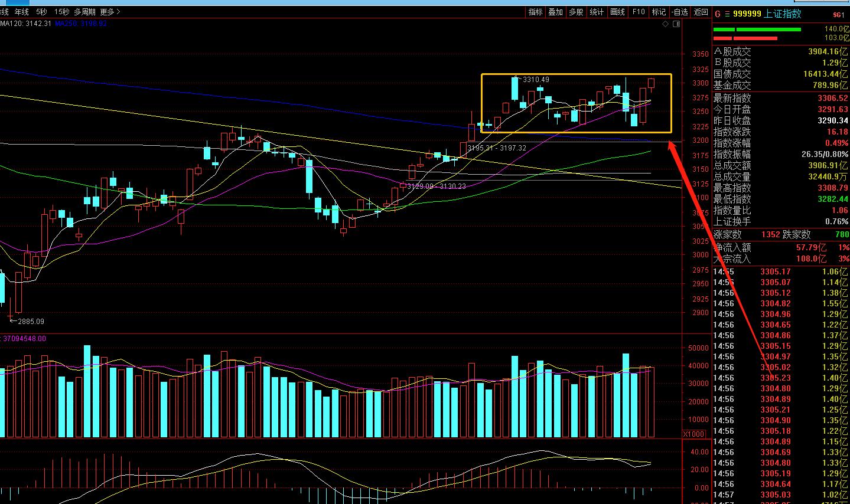Click the tick row priced 3304.96
Viewport: 850px width, 504px height.
[781, 314]
